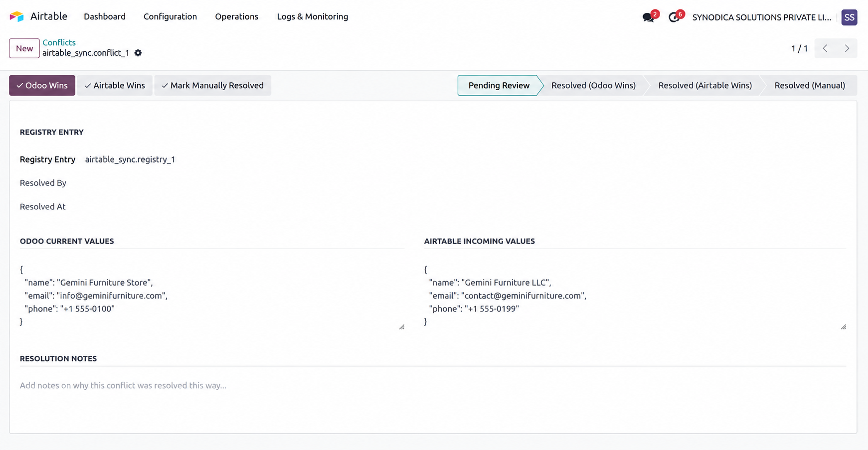Screen dimensions: 868x450
Task: Select Resolved (Airtable Wins) status
Action: pos(705,85)
